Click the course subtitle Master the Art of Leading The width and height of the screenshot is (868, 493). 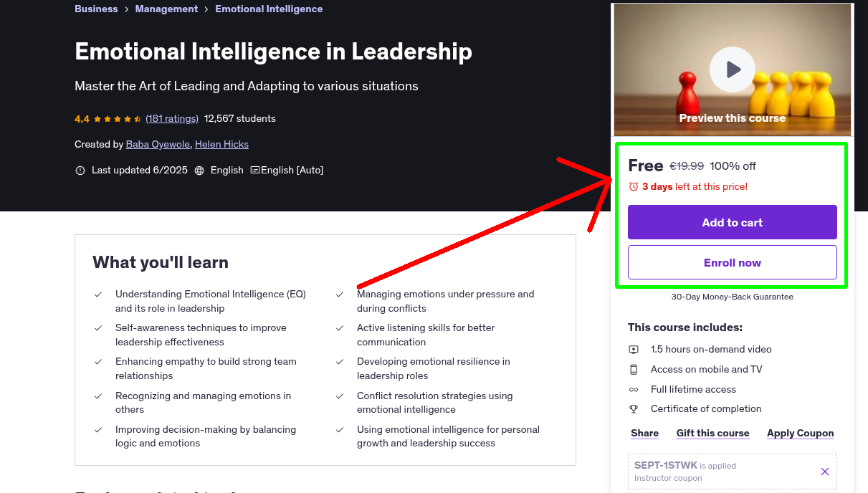pos(247,86)
